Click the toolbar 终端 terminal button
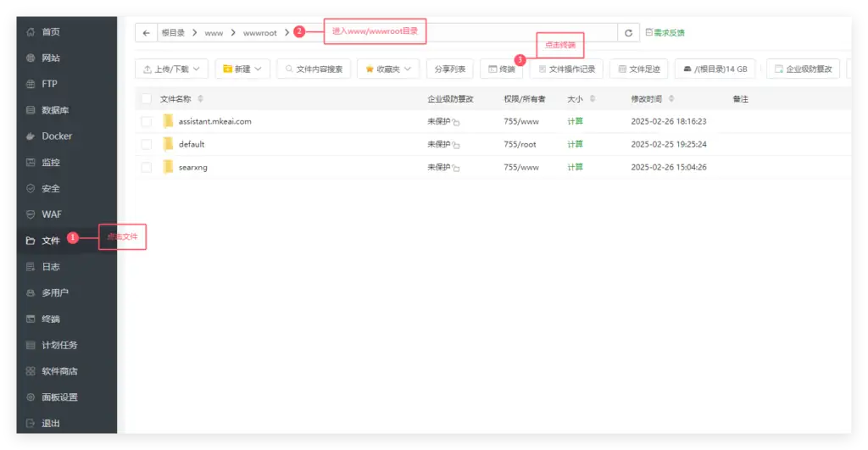Screen dimensions: 868x450 pos(502,69)
